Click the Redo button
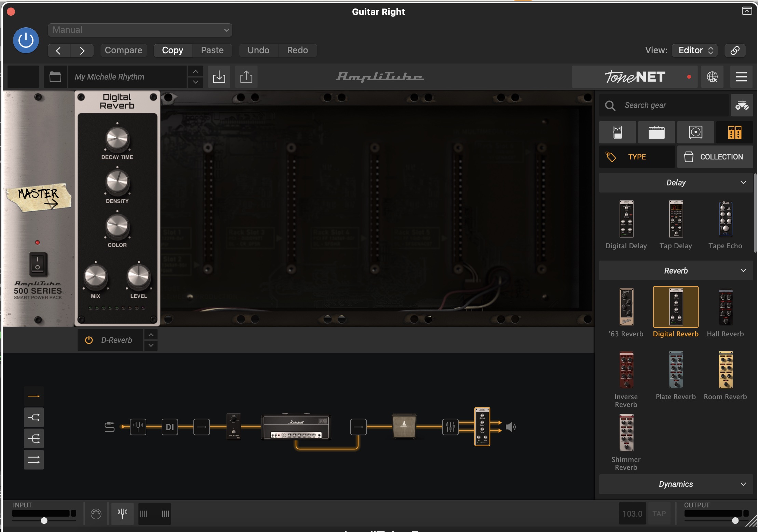758x532 pixels. (298, 51)
